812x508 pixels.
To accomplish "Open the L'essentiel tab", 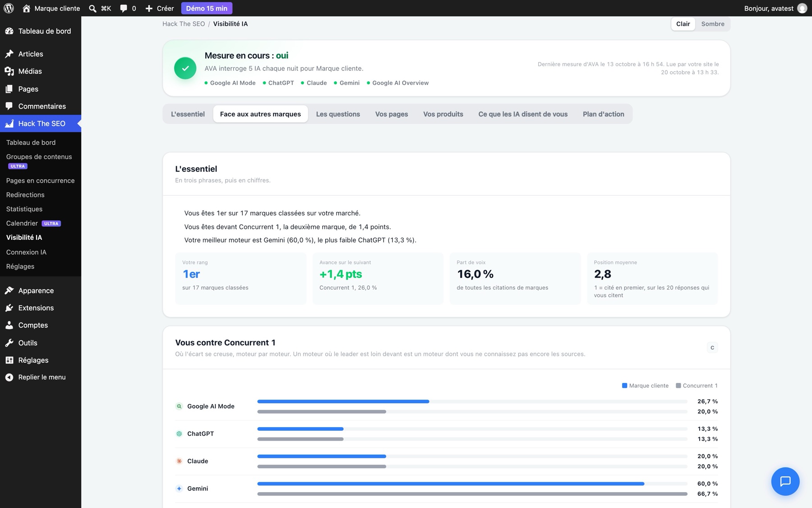I will [188, 114].
